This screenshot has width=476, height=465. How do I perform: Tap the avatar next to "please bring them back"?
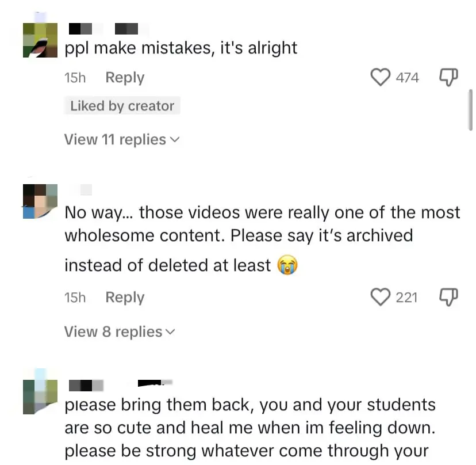[40, 391]
